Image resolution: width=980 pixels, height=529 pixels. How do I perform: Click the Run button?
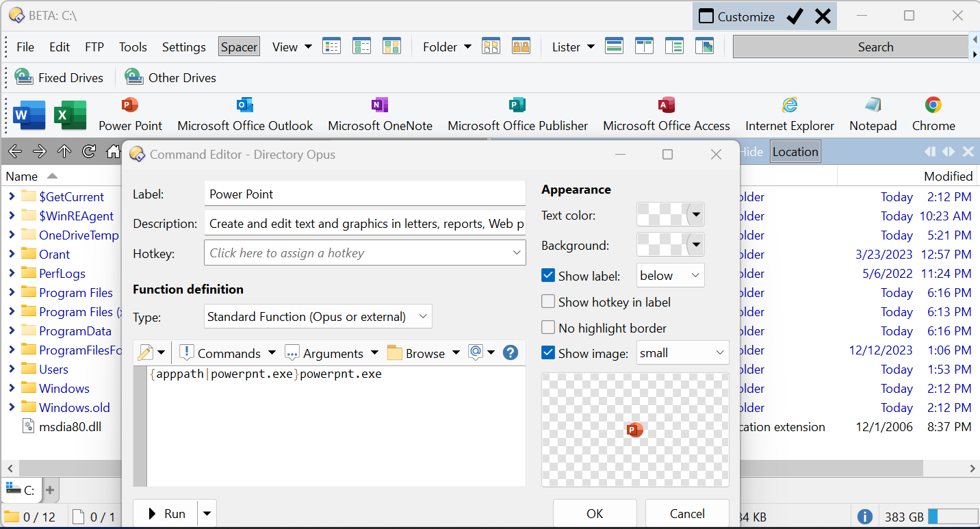(x=165, y=513)
